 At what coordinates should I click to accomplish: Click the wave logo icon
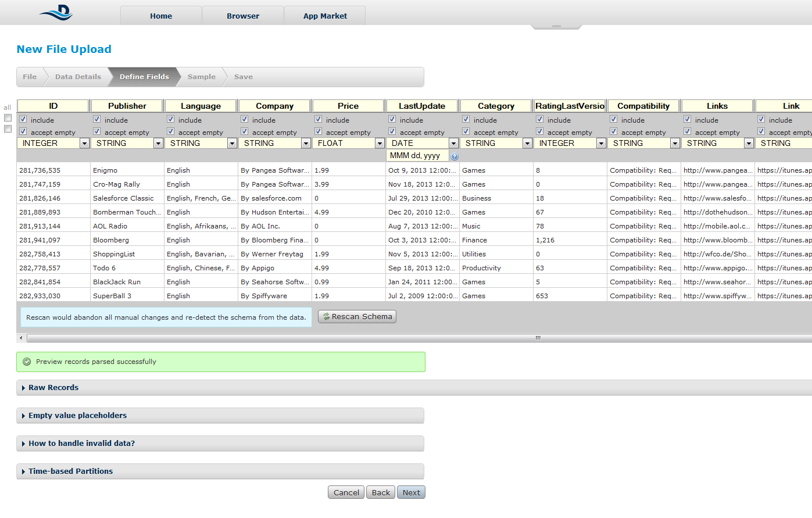click(56, 13)
